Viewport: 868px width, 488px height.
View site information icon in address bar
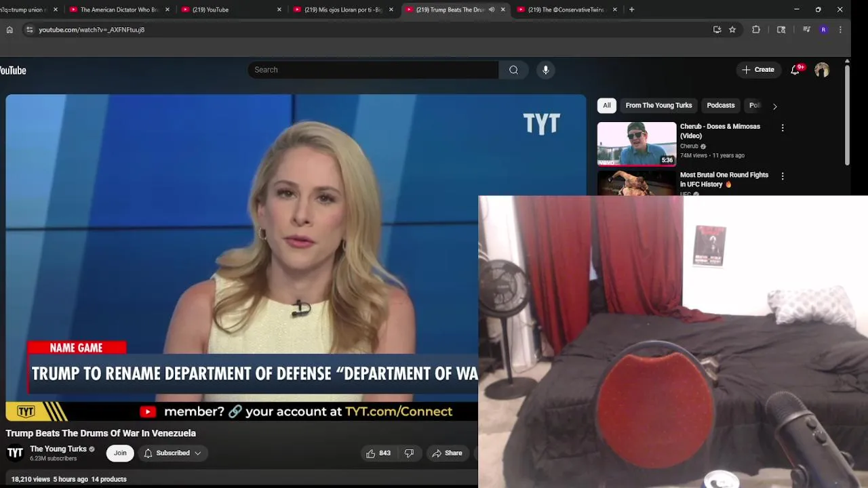pos(29,30)
